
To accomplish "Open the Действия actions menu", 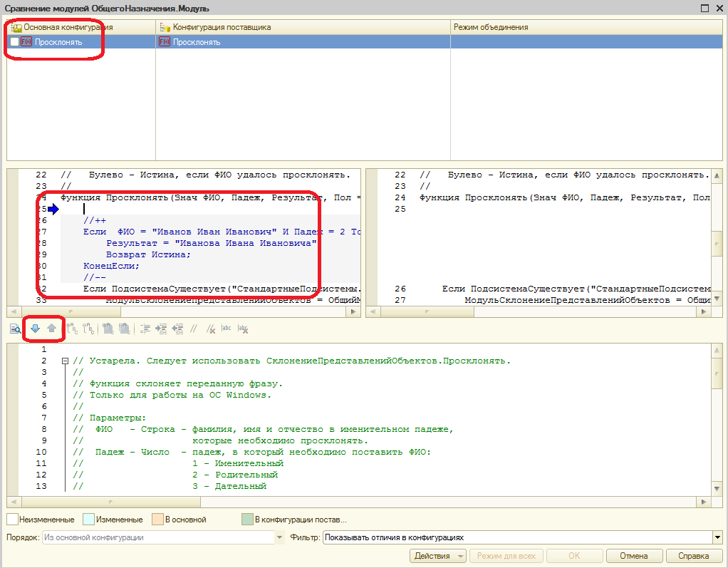I will coord(438,556).
